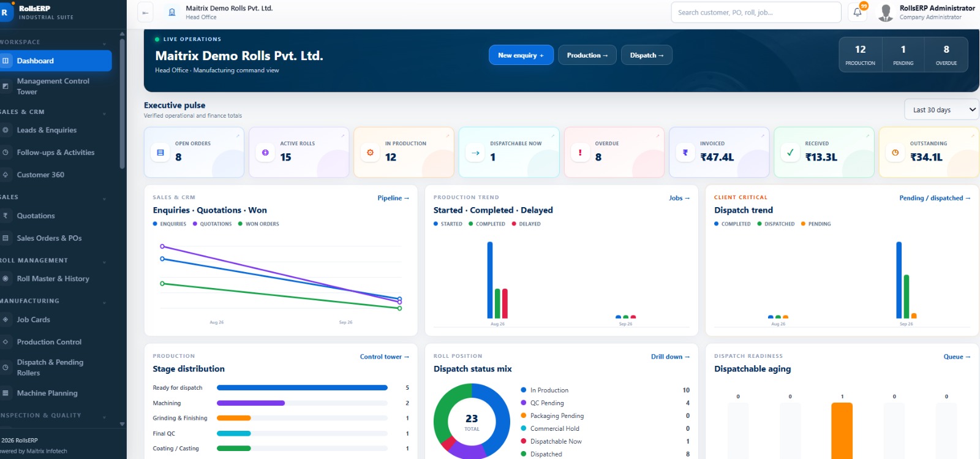Collapse the sidebar with arrow button
Screen dimensions: 980x459
[145, 12]
